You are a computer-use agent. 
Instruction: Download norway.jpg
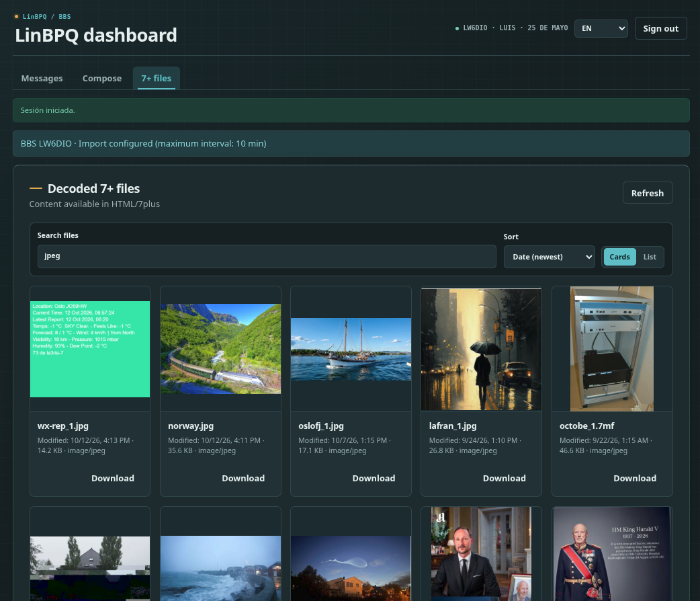tap(243, 478)
